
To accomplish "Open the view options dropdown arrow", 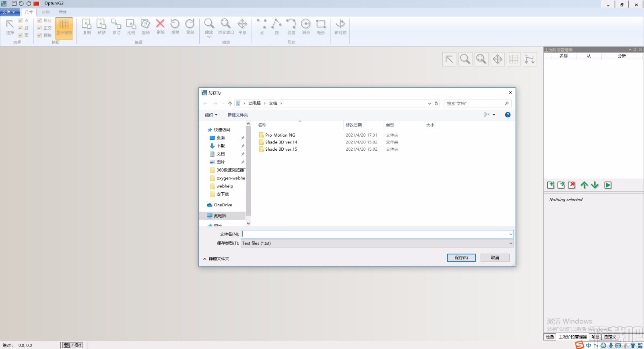I will click(494, 115).
